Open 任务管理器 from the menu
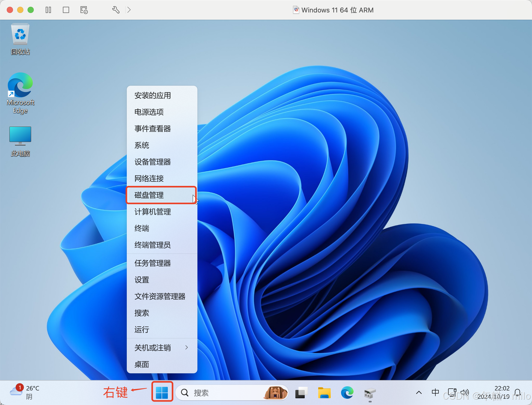The width and height of the screenshot is (532, 405). (153, 263)
